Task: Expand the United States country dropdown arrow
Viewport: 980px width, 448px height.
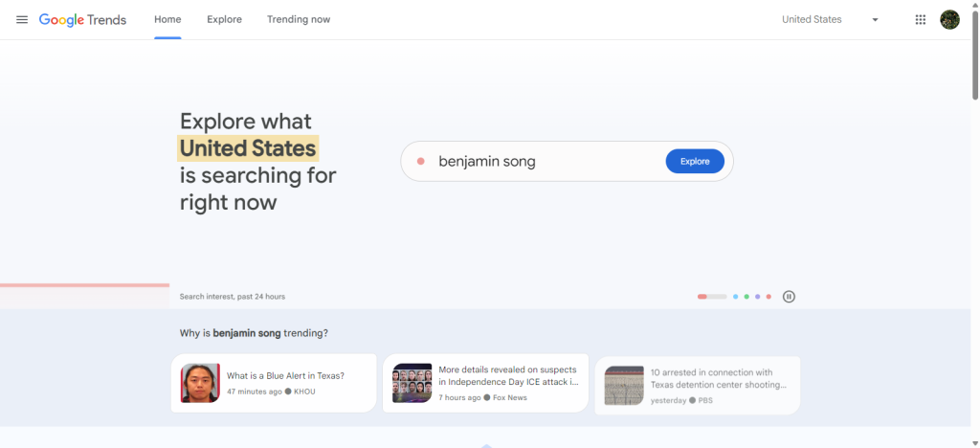Action: (x=875, y=19)
